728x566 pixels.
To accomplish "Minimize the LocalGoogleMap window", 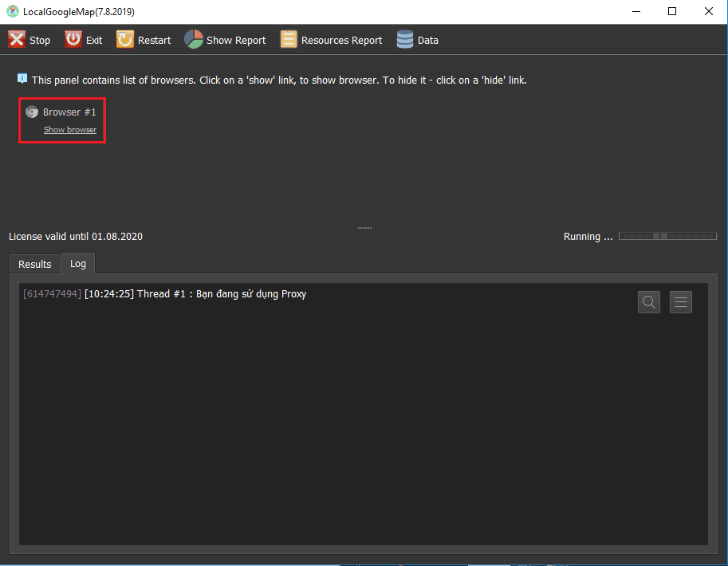I will (x=636, y=11).
